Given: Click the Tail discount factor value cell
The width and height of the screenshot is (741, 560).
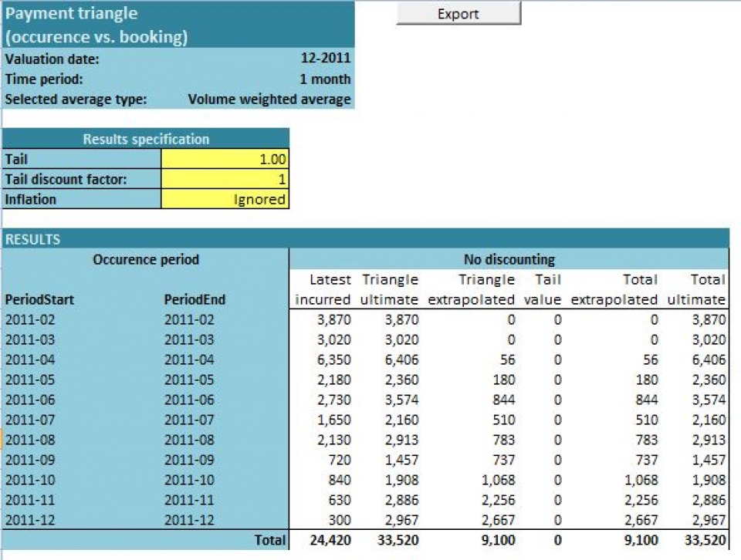Looking at the screenshot, I should (x=225, y=180).
